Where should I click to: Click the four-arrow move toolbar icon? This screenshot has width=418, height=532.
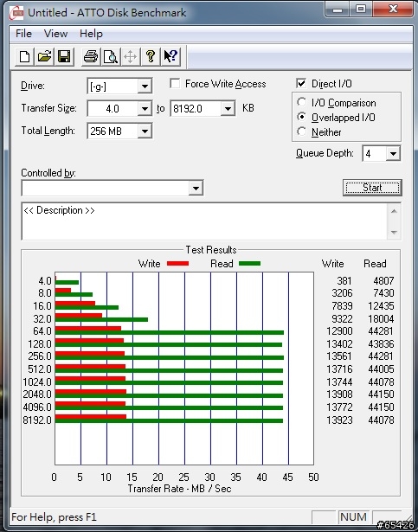131,56
